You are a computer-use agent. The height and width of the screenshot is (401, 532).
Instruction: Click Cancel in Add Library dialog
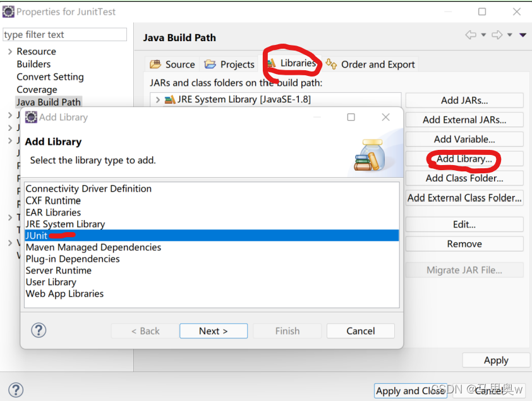point(360,331)
